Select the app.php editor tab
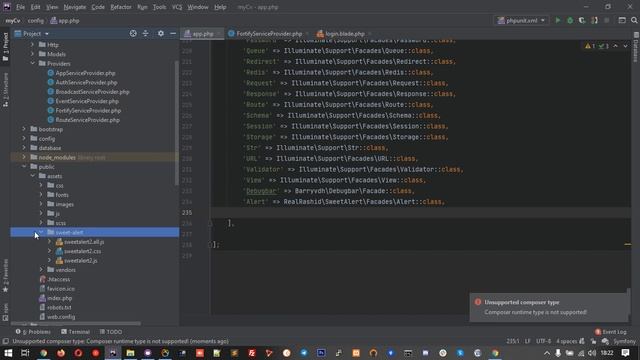This screenshot has width=640, height=360. [203, 34]
